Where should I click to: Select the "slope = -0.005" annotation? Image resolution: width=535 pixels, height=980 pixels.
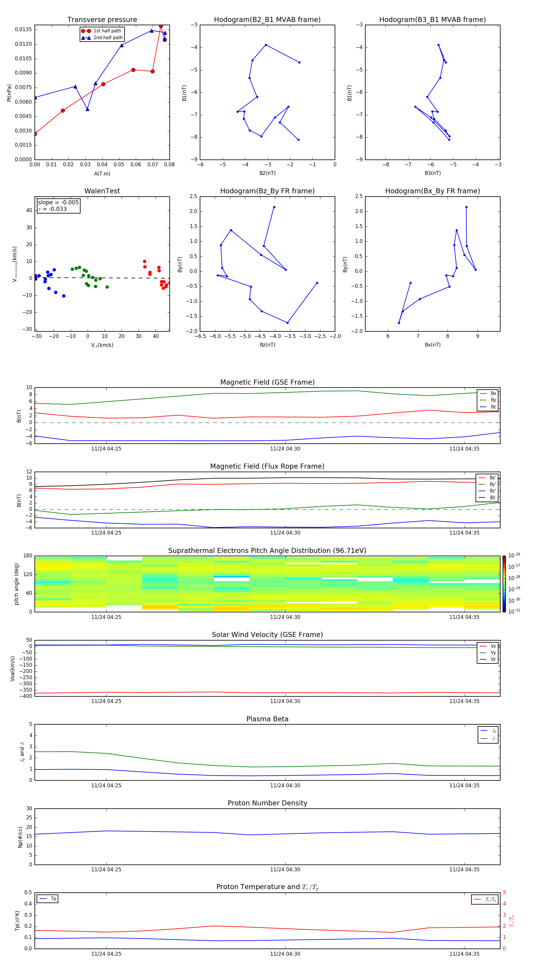[58, 203]
